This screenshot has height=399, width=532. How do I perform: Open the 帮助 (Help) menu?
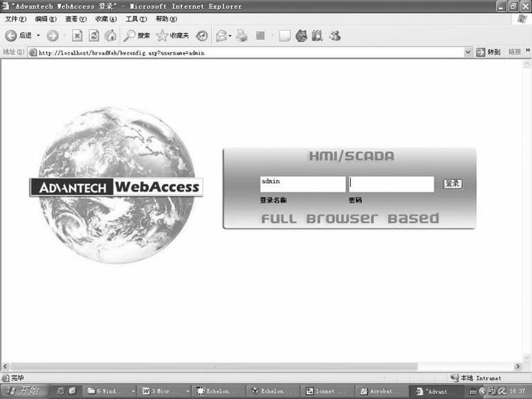click(x=166, y=19)
